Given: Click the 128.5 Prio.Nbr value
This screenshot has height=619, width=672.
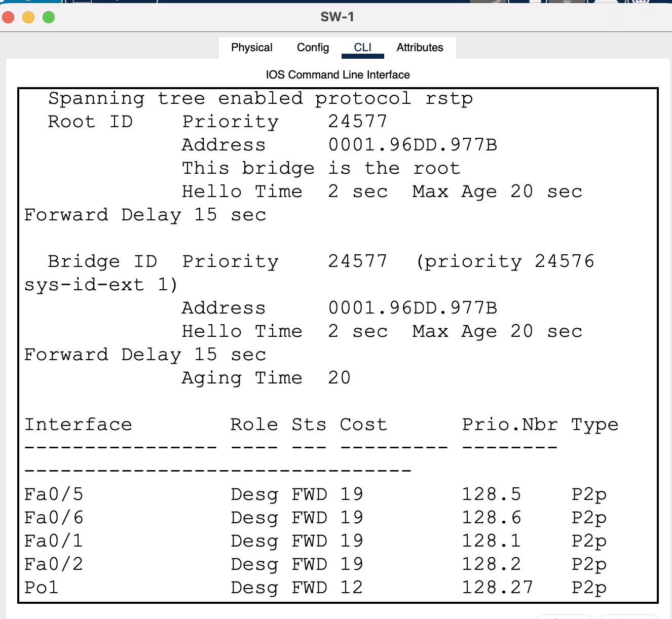Looking at the screenshot, I should [491, 494].
